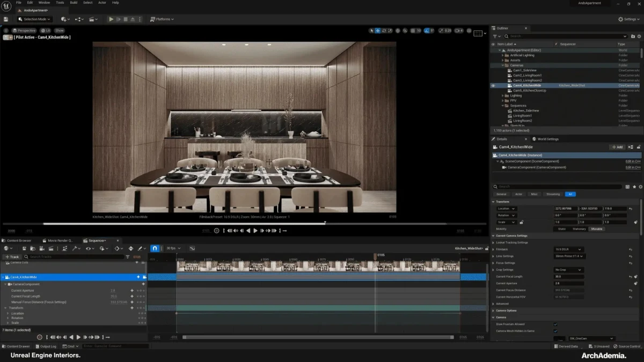644x362 pixels.
Task: Open the Build menu
Action: click(74, 3)
